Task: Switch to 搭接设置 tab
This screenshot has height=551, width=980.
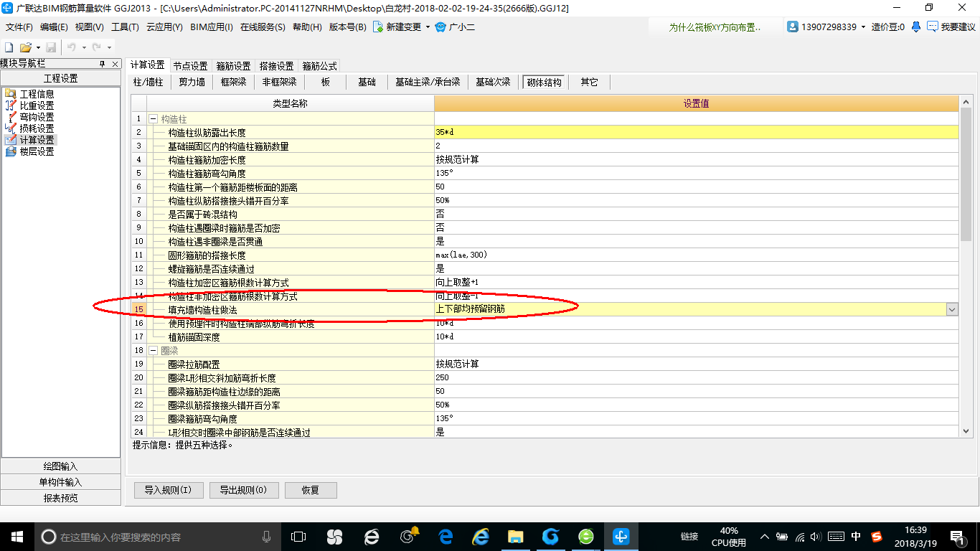Action: pyautogui.click(x=277, y=65)
